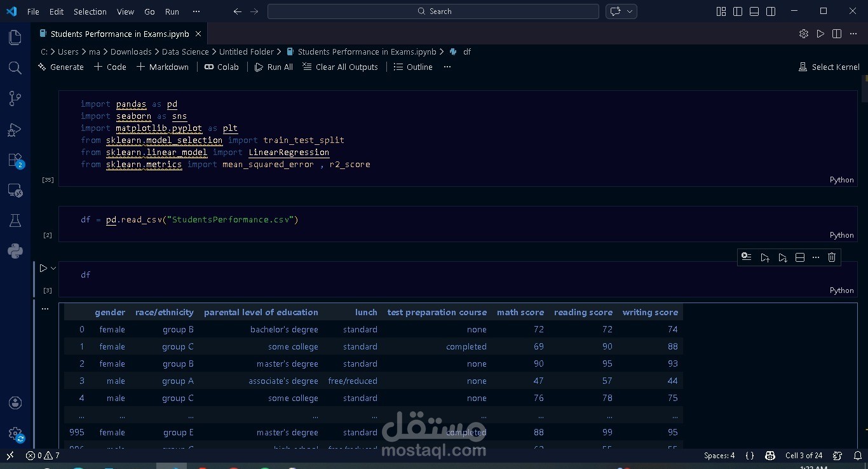Image resolution: width=868 pixels, height=469 pixels.
Task: Close the Students Performance notebook tab
Action: coord(198,34)
